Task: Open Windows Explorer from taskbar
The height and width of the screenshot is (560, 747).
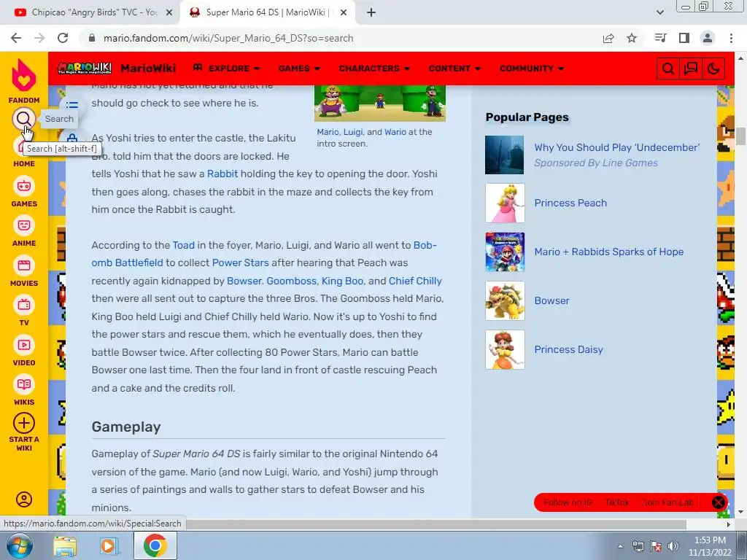Action: tap(65, 545)
